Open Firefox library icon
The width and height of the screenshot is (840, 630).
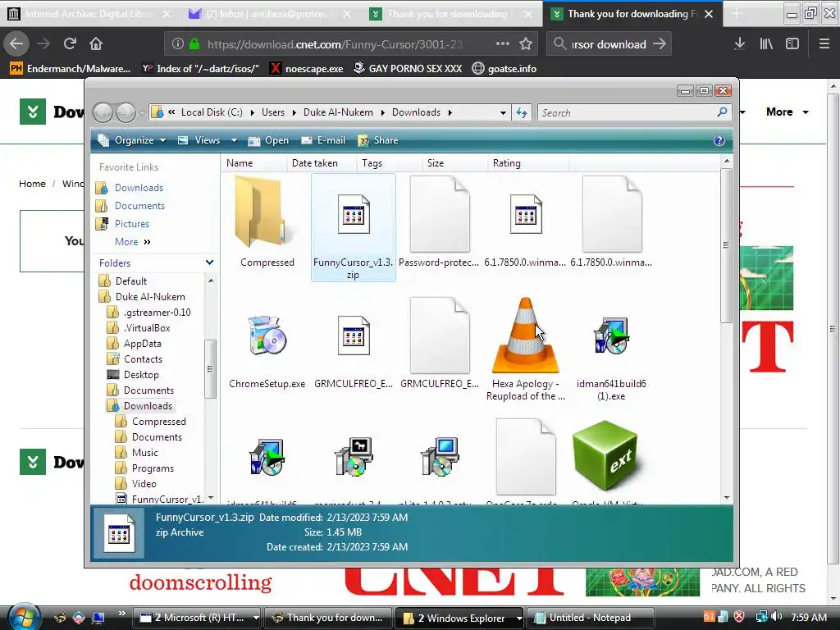pyautogui.click(x=766, y=44)
